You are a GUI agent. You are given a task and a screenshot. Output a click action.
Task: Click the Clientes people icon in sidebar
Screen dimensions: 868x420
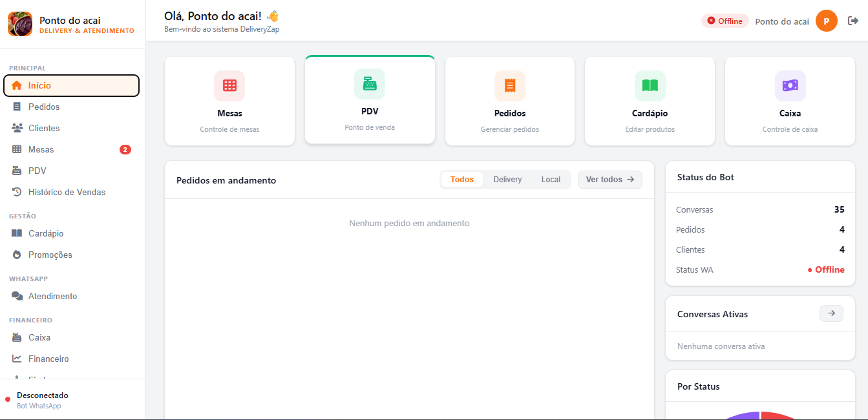17,128
